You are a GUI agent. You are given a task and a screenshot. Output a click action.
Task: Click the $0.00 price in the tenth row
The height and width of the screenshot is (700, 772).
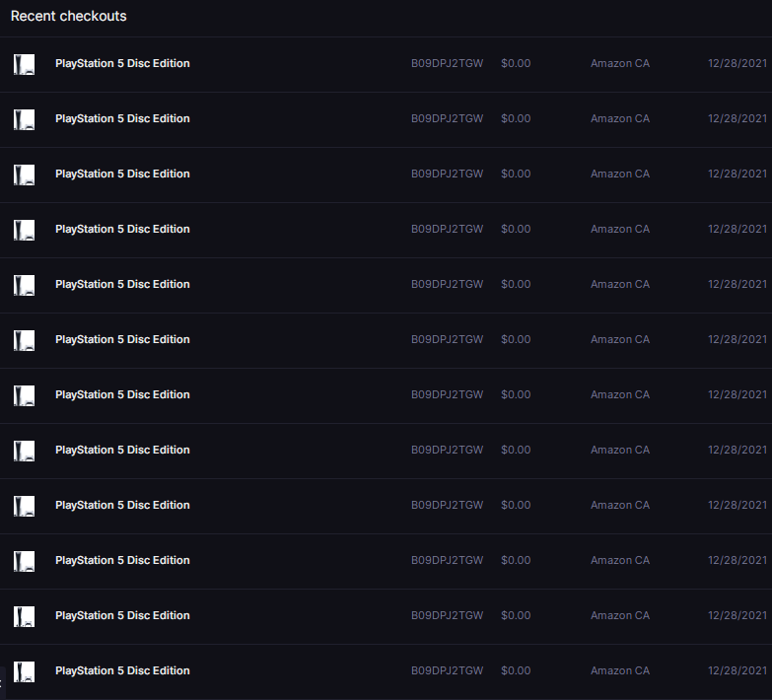pos(516,560)
